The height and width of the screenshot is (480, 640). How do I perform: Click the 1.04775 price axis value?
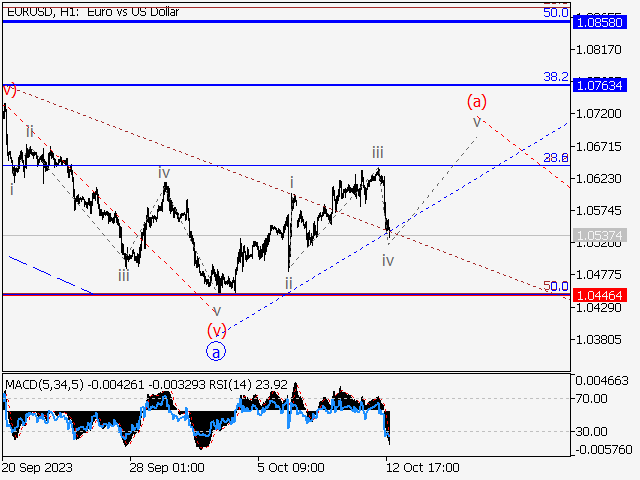(598, 274)
